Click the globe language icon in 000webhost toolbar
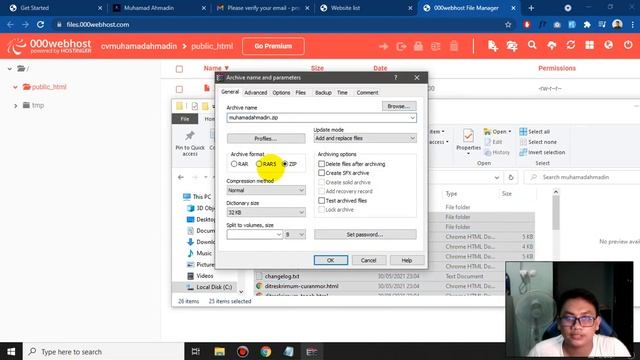Image resolution: width=640 pixels, height=360 pixels. pos(609,45)
